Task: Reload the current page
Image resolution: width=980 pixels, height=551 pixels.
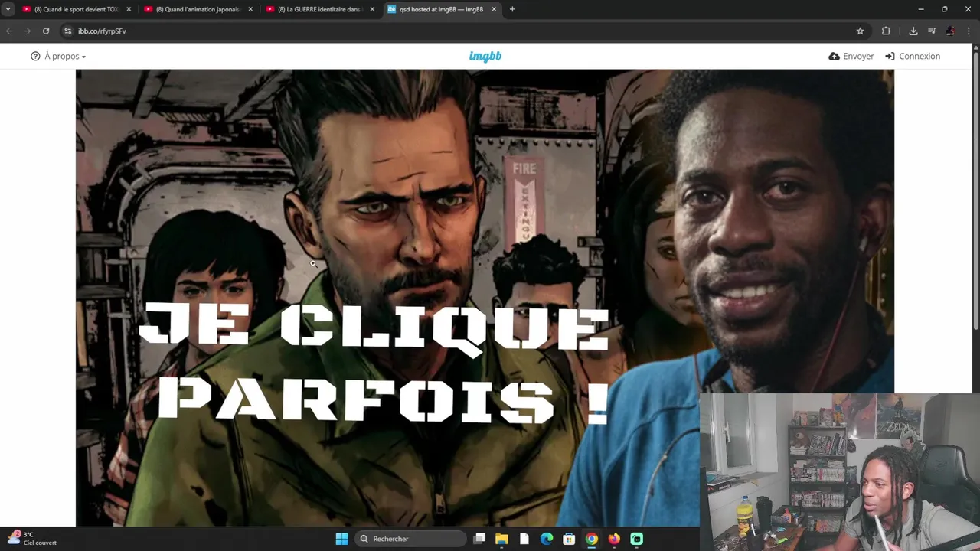Action: tap(46, 31)
